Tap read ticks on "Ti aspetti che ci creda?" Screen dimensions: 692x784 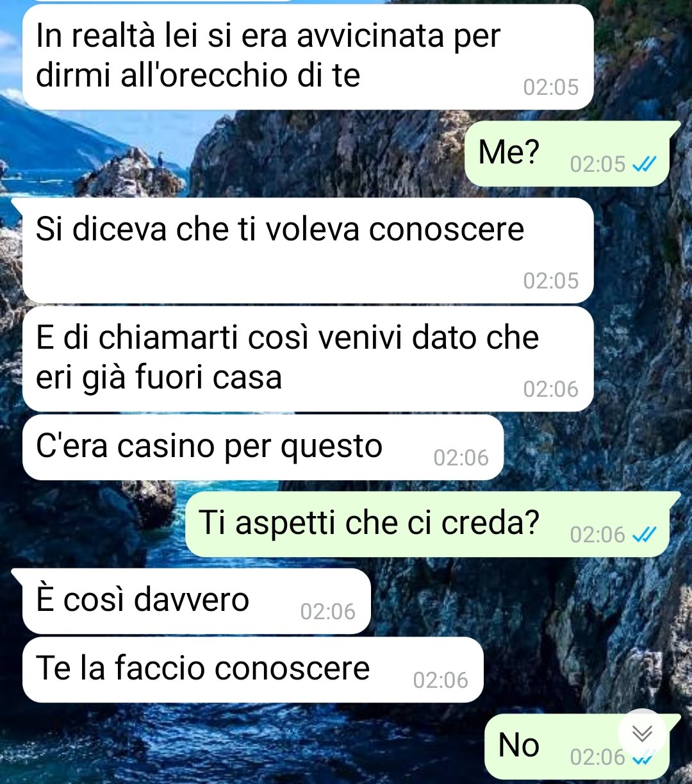[x=644, y=535]
